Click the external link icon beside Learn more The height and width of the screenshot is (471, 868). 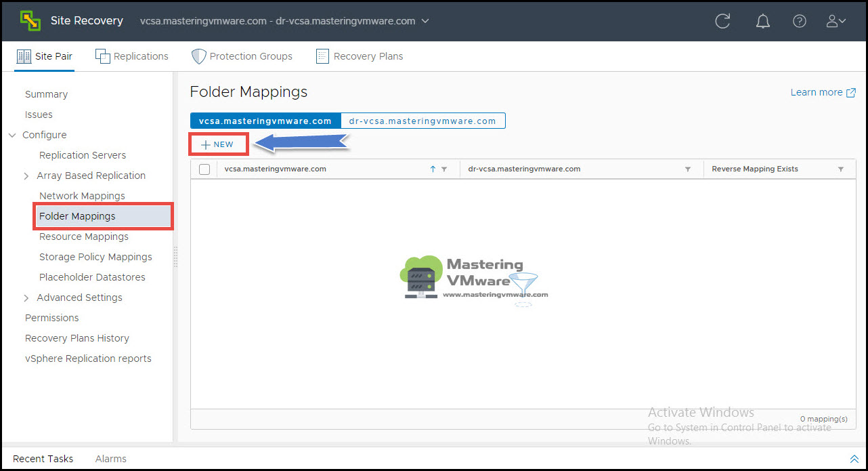pyautogui.click(x=851, y=93)
